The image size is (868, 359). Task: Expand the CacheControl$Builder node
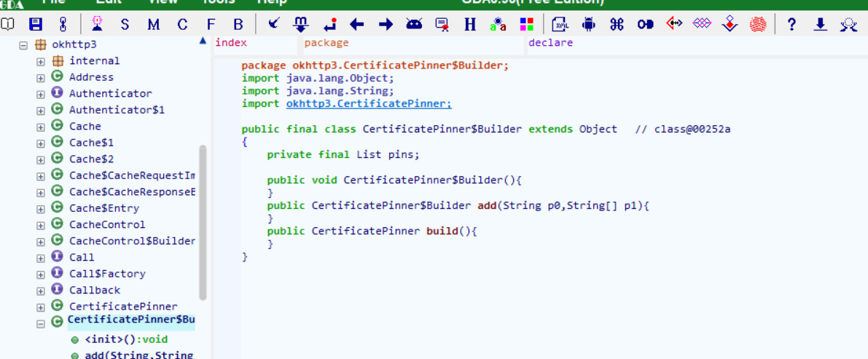[x=40, y=242]
